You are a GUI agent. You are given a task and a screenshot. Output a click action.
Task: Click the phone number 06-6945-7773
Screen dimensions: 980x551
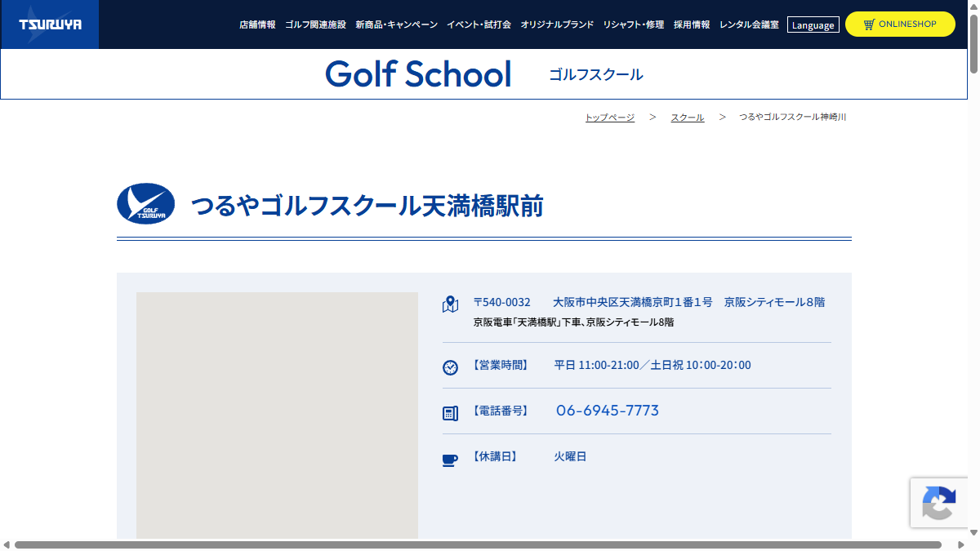click(608, 411)
